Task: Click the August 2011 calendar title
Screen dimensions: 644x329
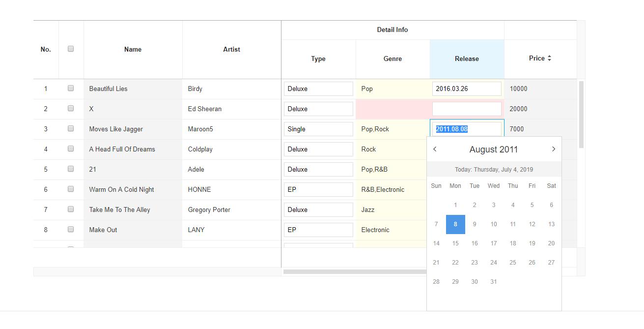Action: point(493,150)
